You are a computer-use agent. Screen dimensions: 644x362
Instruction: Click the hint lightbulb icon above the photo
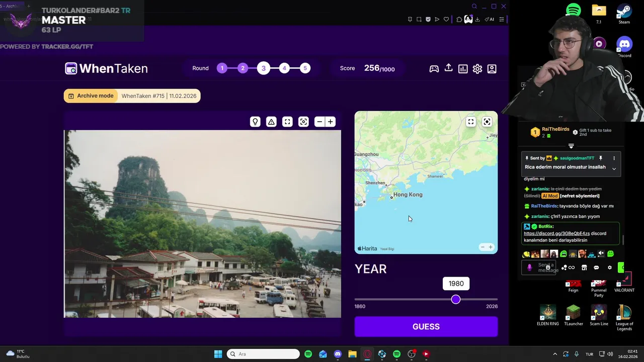255,122
